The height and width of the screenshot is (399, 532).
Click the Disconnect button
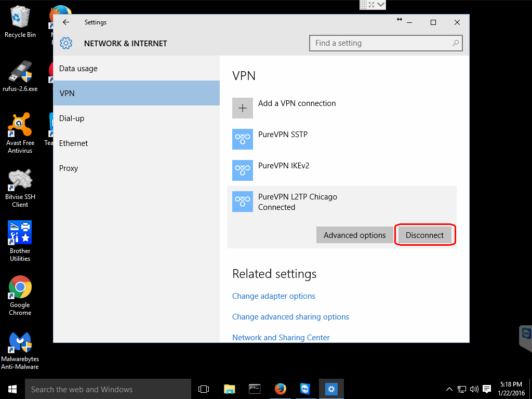pyautogui.click(x=425, y=235)
